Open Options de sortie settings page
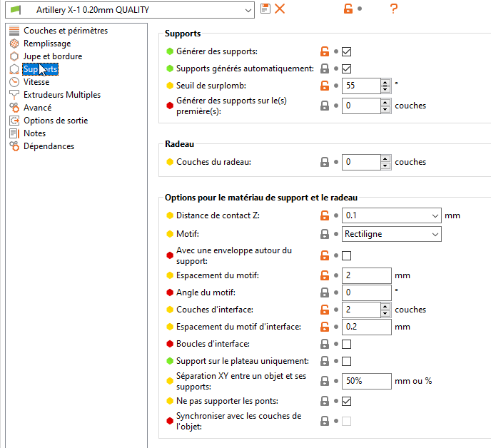Viewport: 491px width, 448px height. pyautogui.click(x=56, y=121)
